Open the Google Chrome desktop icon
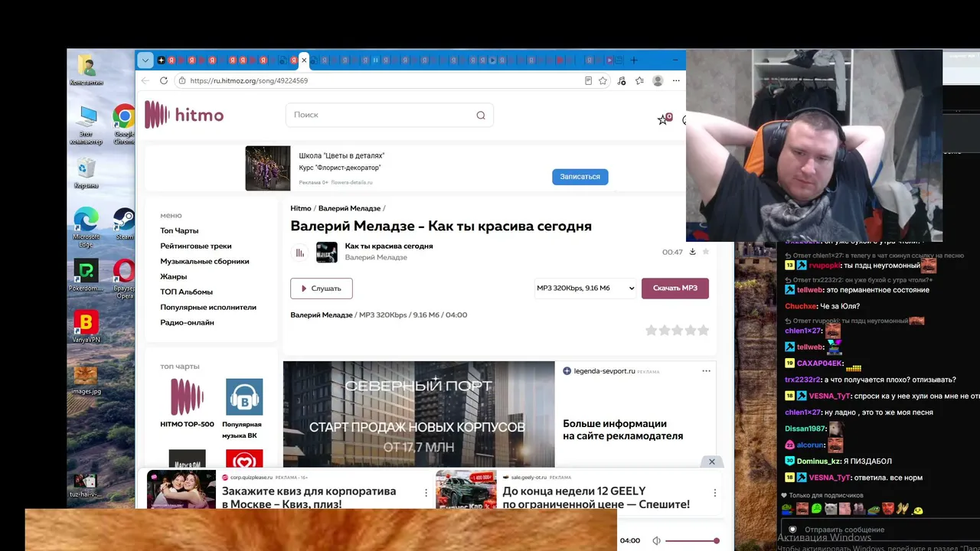This screenshot has width=980, height=551. [x=124, y=125]
